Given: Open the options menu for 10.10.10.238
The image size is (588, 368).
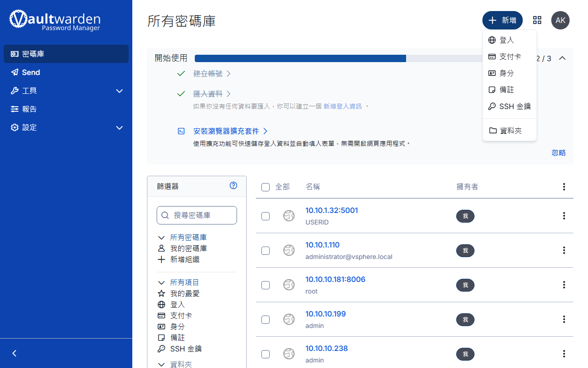Looking at the screenshot, I should pyautogui.click(x=564, y=354).
